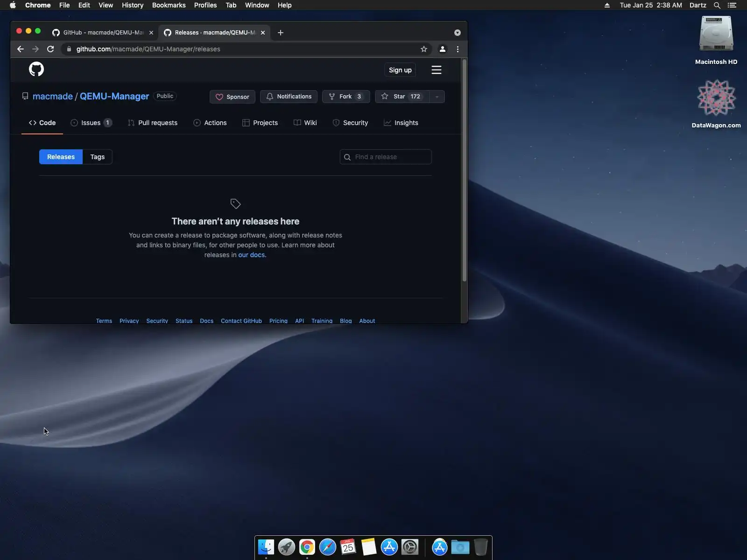The height and width of the screenshot is (560, 747).
Task: Open the Profiles menu
Action: [x=205, y=5]
